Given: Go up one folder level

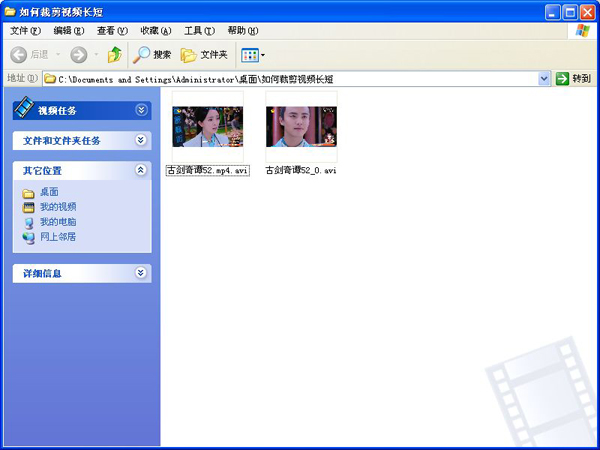Looking at the screenshot, I should 114,55.
